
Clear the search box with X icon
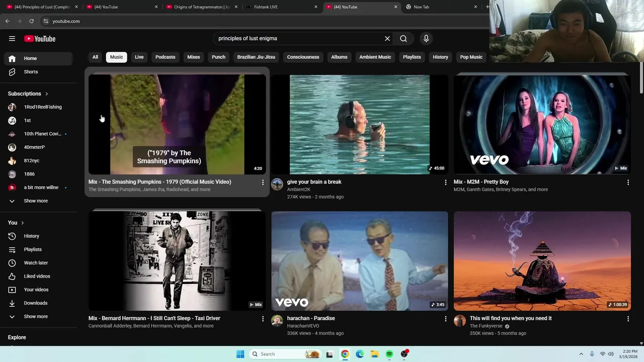point(387,39)
